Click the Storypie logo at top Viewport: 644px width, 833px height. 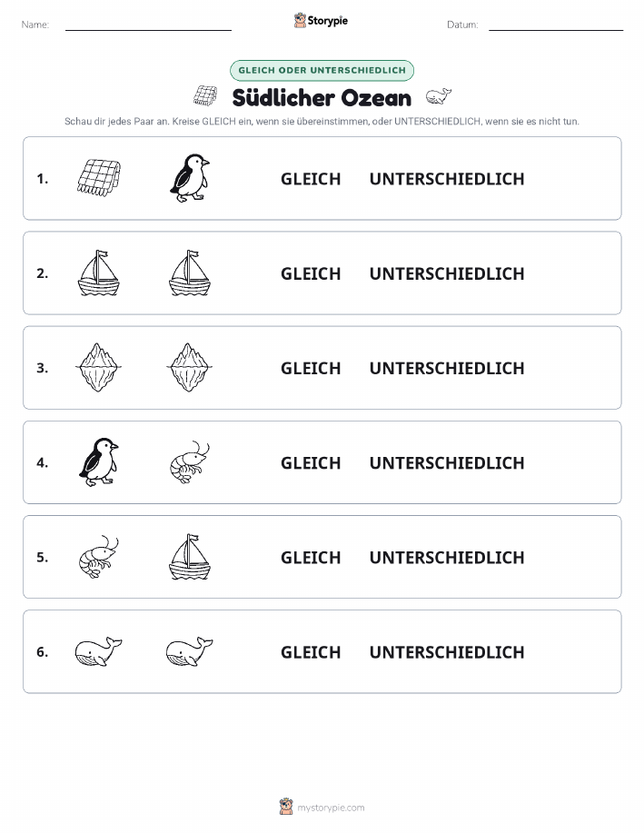pyautogui.click(x=321, y=21)
